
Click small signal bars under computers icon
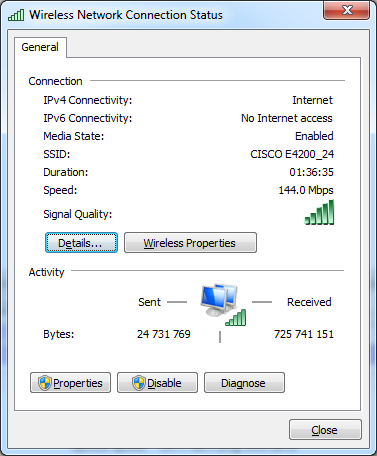click(236, 317)
